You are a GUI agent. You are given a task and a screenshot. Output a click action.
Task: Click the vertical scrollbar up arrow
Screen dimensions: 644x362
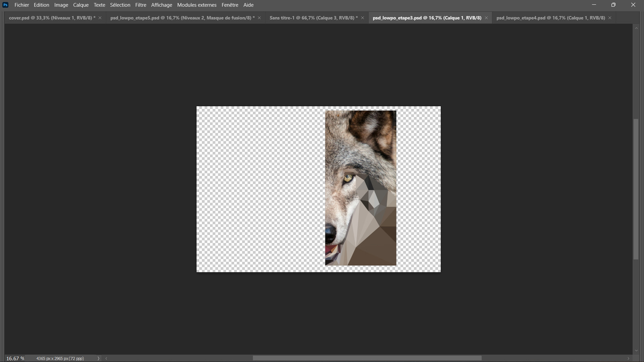(636, 28)
